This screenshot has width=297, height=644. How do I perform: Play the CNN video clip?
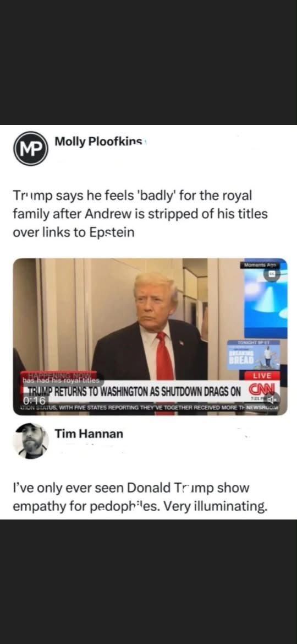150,337
